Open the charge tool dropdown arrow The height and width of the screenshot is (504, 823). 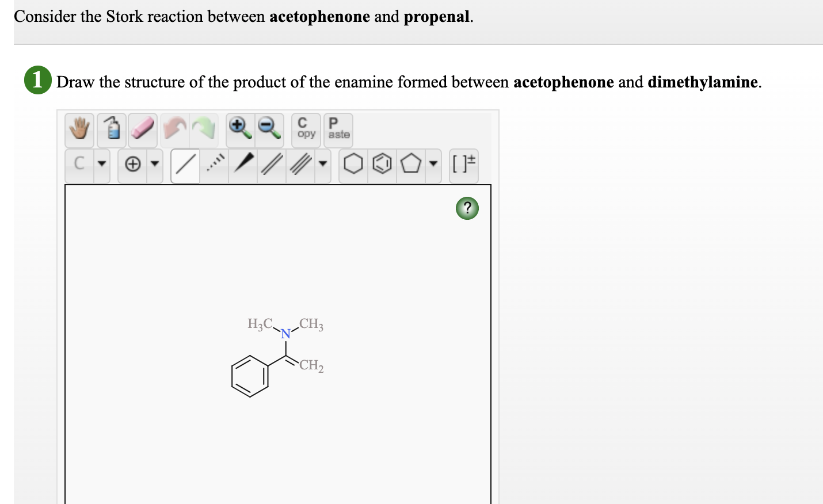[154, 165]
